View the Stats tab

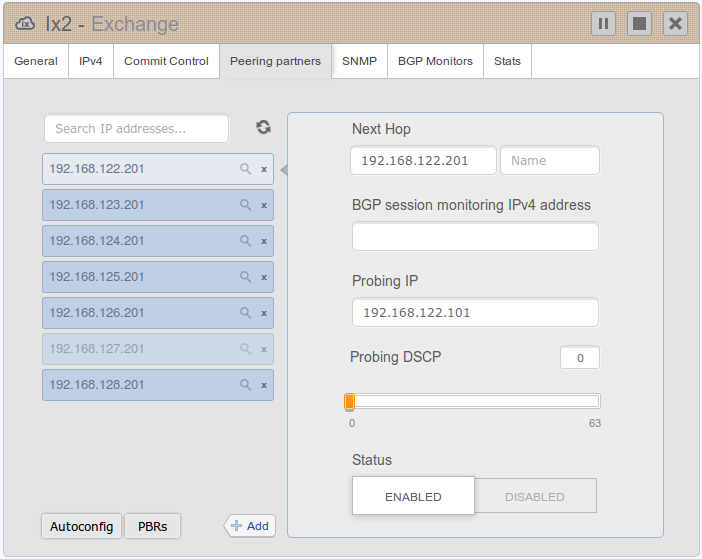coord(507,61)
